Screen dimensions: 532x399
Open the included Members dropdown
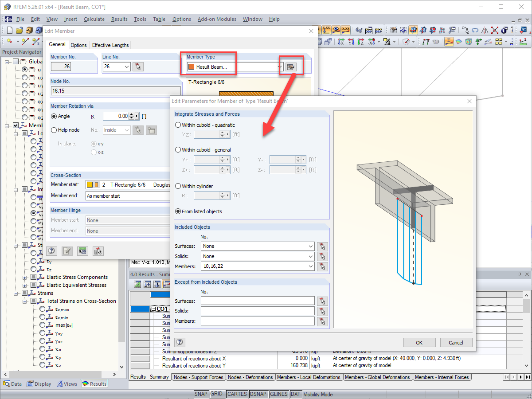(x=310, y=266)
